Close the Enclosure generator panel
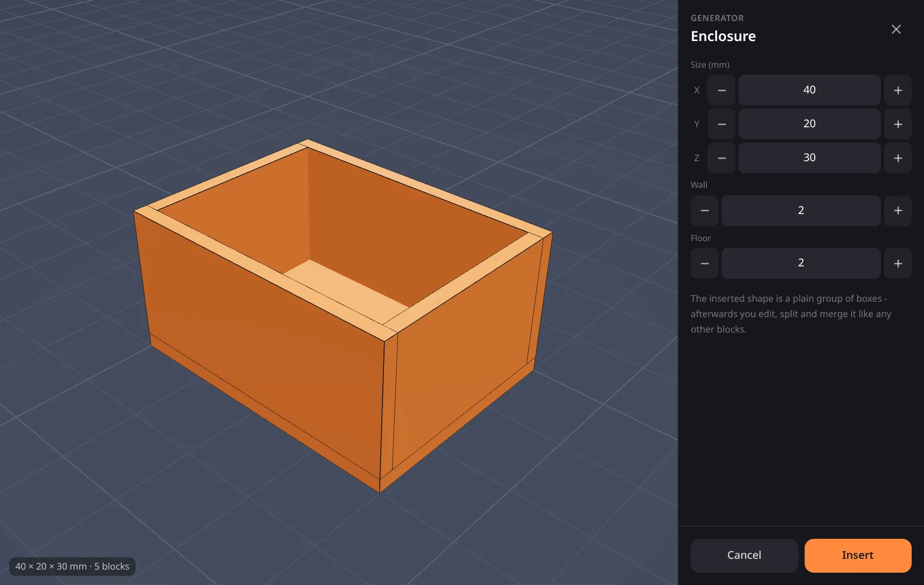Viewport: 924px width, 585px height. pos(896,29)
